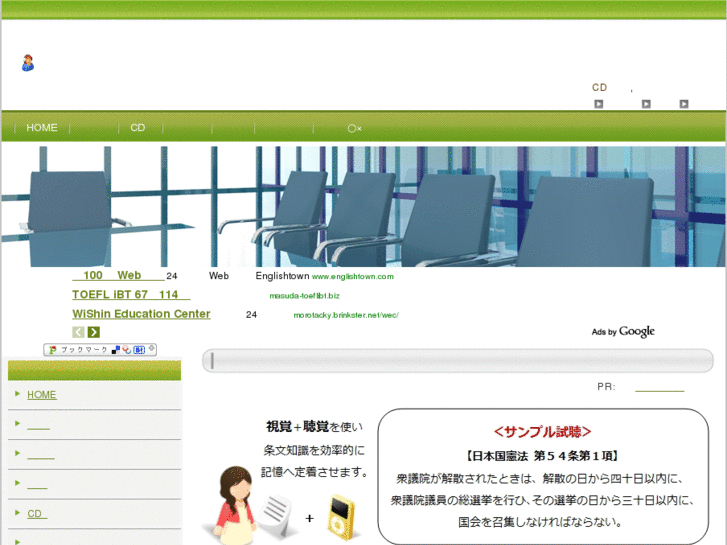Viewport: 727px width, 545px height.
Task: Visit the morotacky.brinkster.net/wec/ link
Action: click(346, 315)
